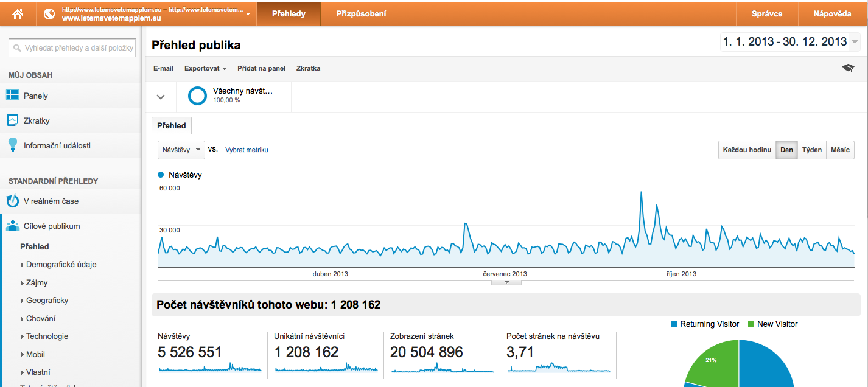The image size is (868, 387).
Task: Focus the Vyhledat přehledy search field
Action: tap(72, 48)
